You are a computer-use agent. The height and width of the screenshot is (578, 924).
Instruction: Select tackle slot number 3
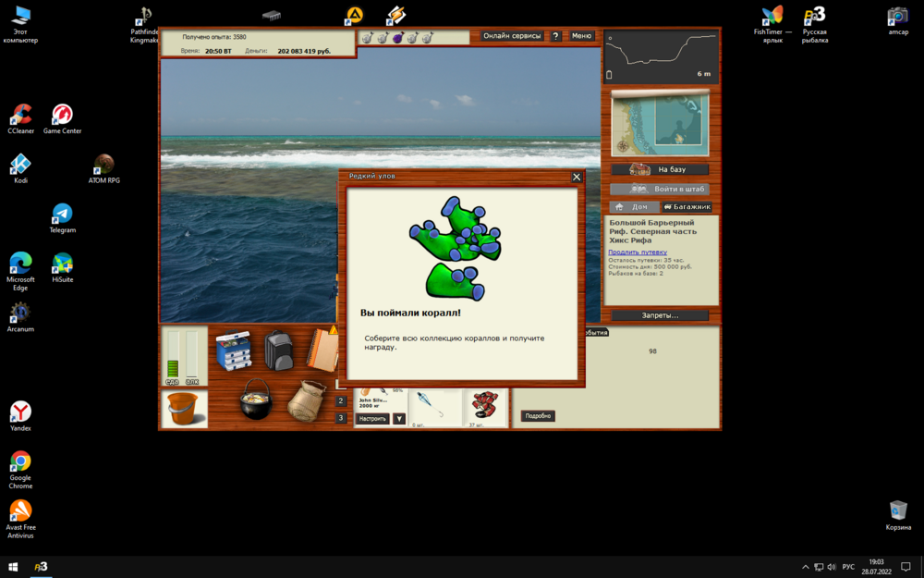point(341,418)
